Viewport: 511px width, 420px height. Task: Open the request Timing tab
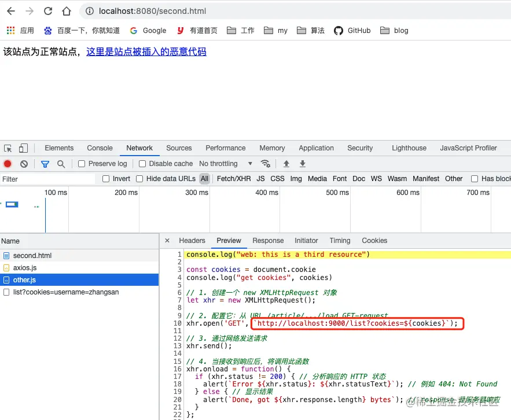click(x=340, y=241)
